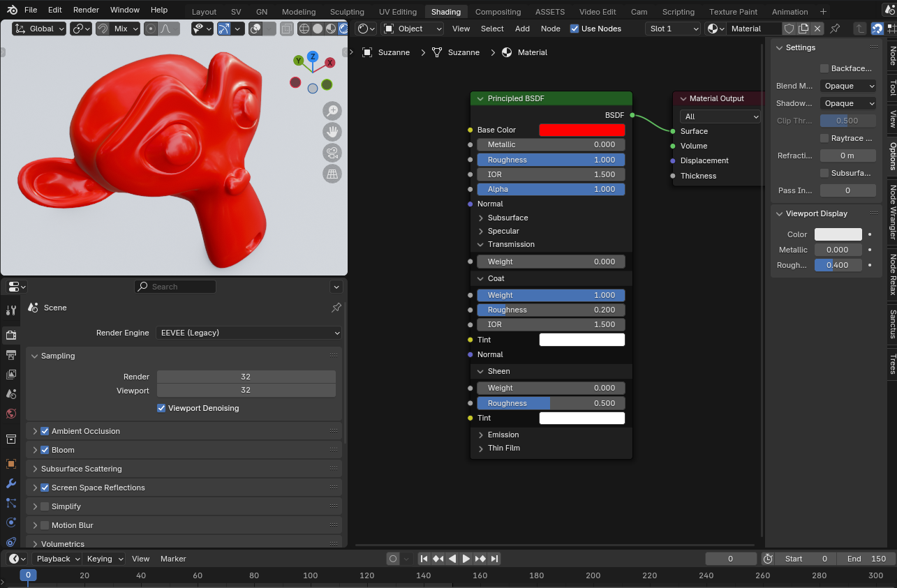This screenshot has height=588, width=897.
Task: Click the add workspace plus icon
Action: [823, 11]
